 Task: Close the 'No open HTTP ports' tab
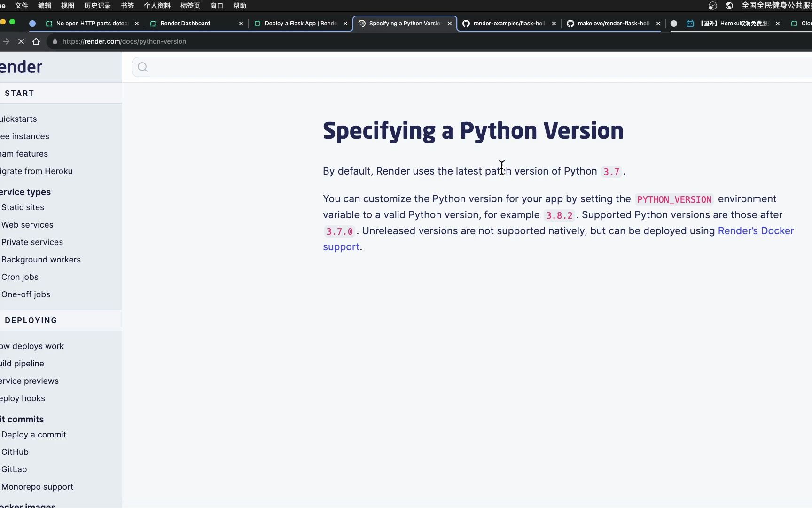(137, 24)
